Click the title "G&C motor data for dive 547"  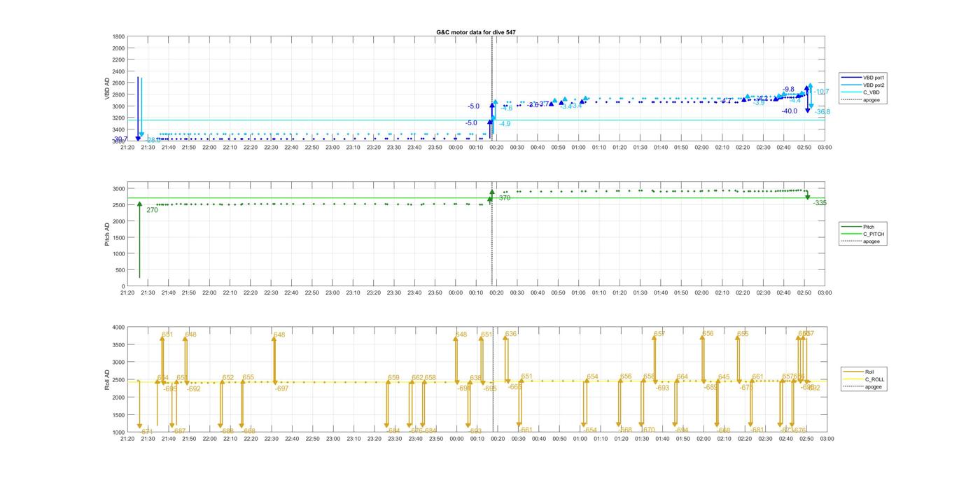(x=476, y=32)
